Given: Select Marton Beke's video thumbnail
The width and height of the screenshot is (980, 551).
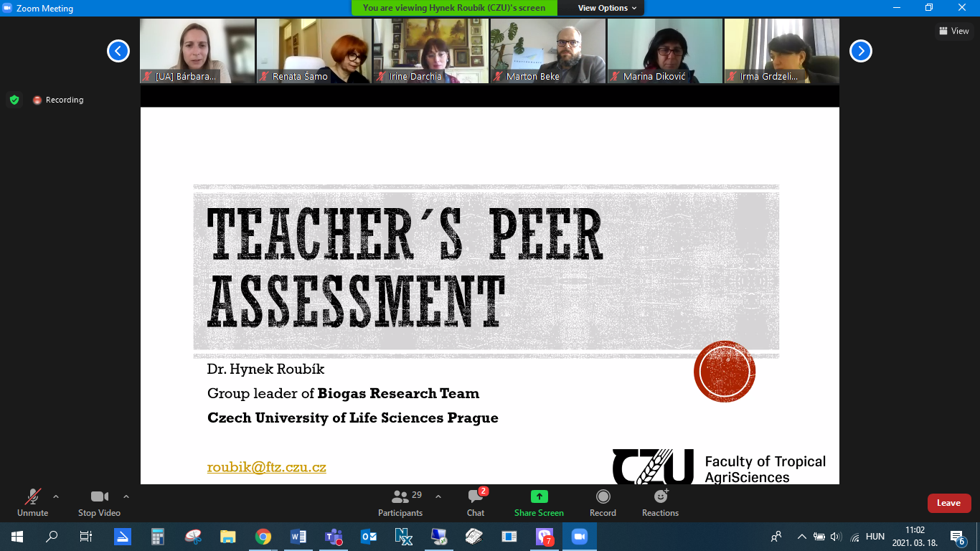Looking at the screenshot, I should coord(548,50).
